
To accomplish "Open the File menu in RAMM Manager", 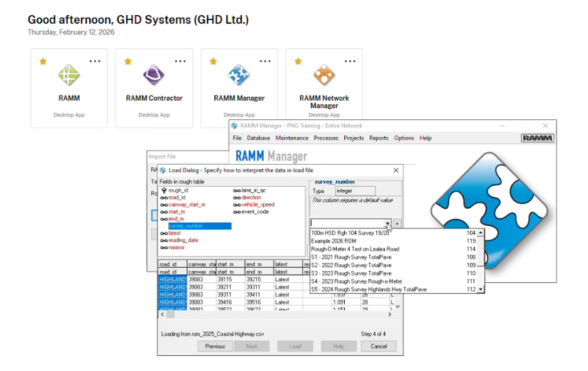I will [x=237, y=138].
